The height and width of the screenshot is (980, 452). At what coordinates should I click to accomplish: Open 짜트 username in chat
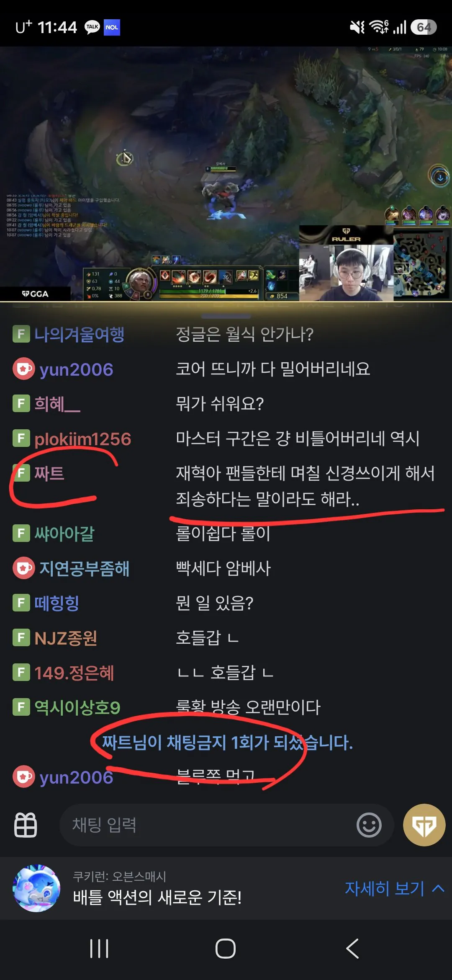coord(49,473)
